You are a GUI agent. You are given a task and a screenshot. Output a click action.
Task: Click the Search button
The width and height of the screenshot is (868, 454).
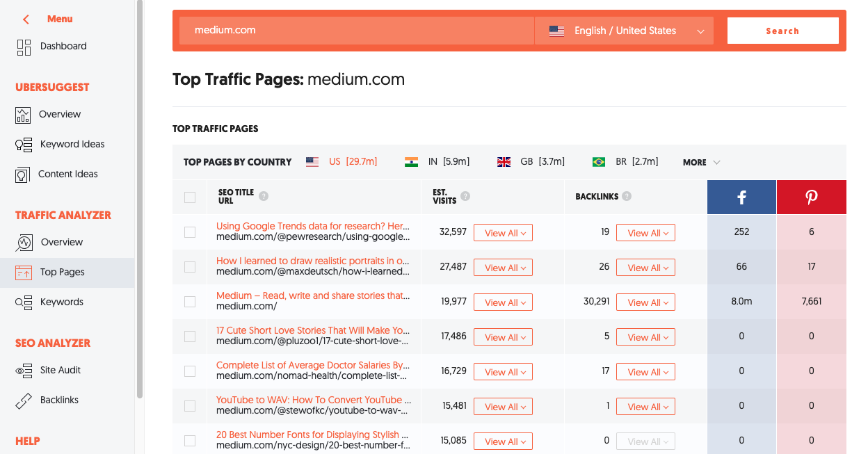(x=783, y=31)
